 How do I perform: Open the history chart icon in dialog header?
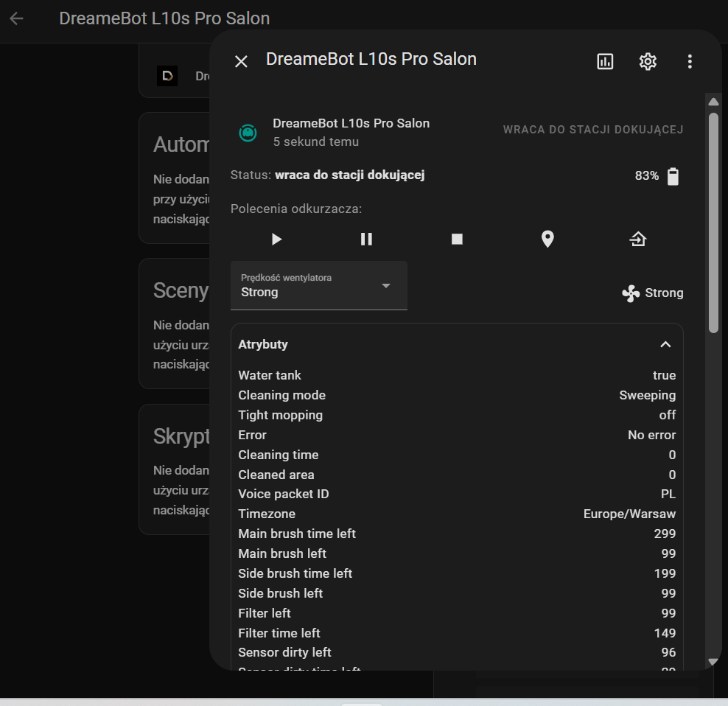tap(604, 61)
